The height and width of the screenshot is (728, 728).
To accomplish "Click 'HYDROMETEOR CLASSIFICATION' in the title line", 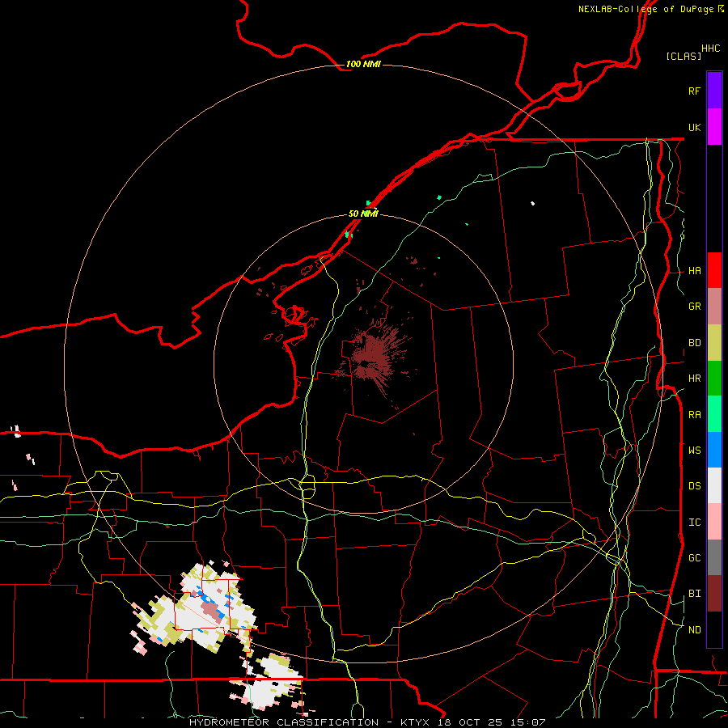I will 284,722.
